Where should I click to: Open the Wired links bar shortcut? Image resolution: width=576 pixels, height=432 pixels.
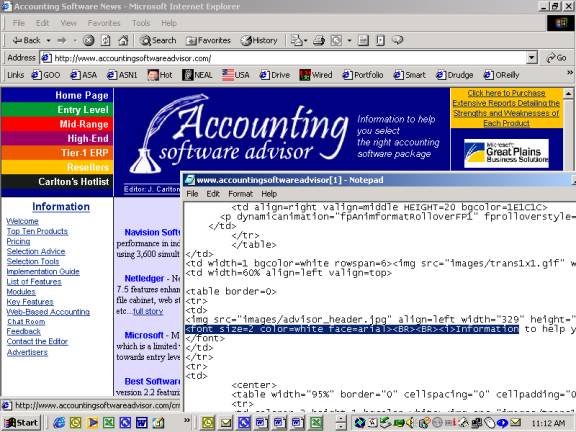pos(316,75)
